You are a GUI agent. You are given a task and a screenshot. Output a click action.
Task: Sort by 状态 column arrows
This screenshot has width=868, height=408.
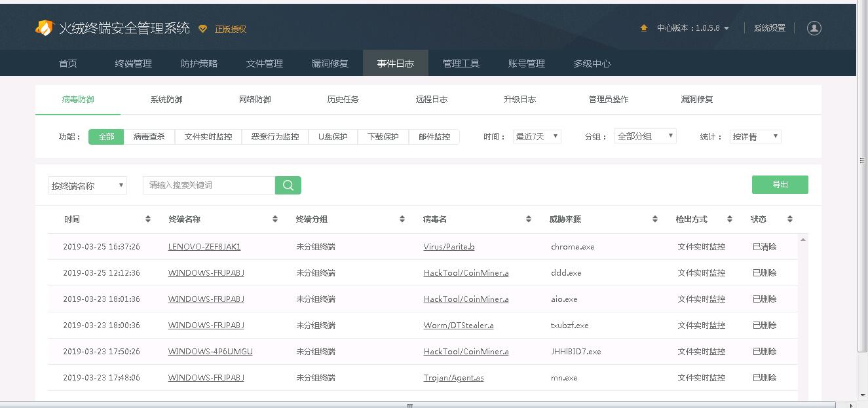(x=789, y=219)
